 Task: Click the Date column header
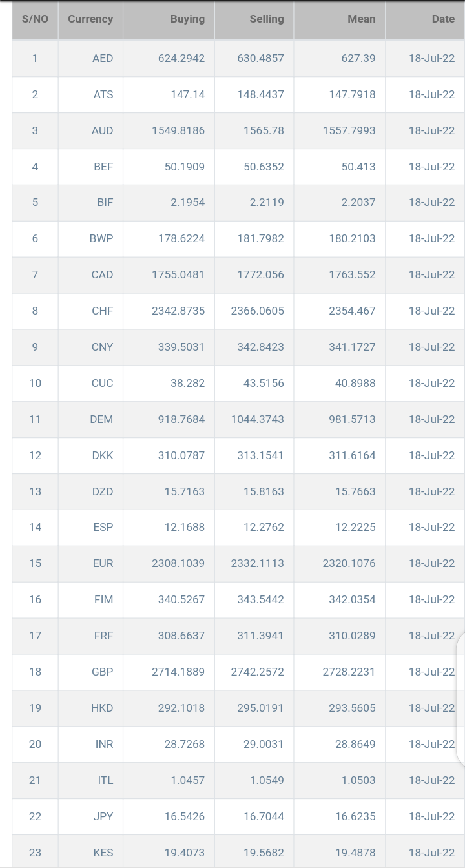[x=443, y=19]
